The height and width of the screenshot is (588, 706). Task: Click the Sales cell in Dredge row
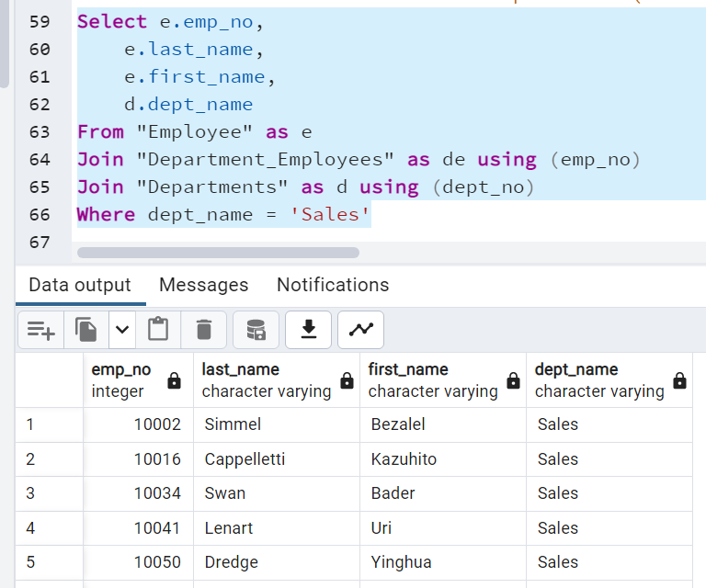[x=609, y=562]
